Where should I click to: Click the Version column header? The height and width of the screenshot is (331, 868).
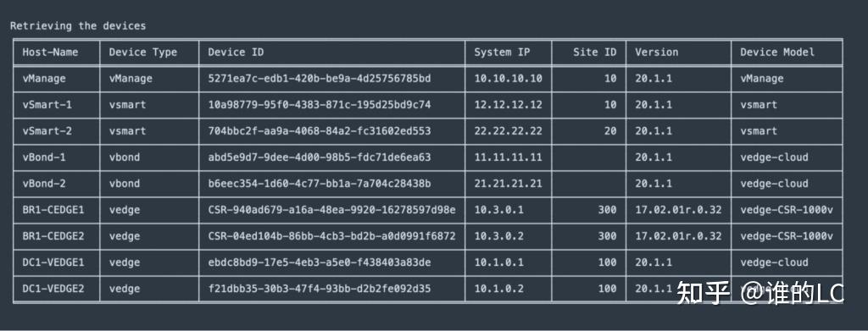pos(657,52)
